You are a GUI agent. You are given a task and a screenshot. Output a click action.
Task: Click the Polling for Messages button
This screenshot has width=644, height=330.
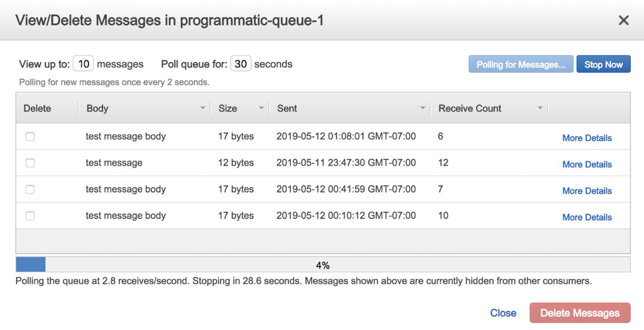(521, 64)
